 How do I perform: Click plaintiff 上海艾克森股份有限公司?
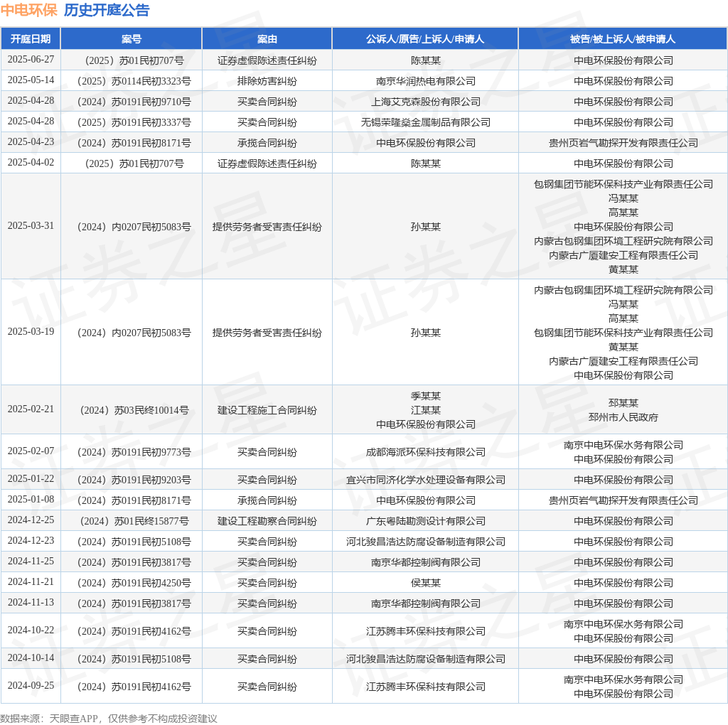click(426, 102)
